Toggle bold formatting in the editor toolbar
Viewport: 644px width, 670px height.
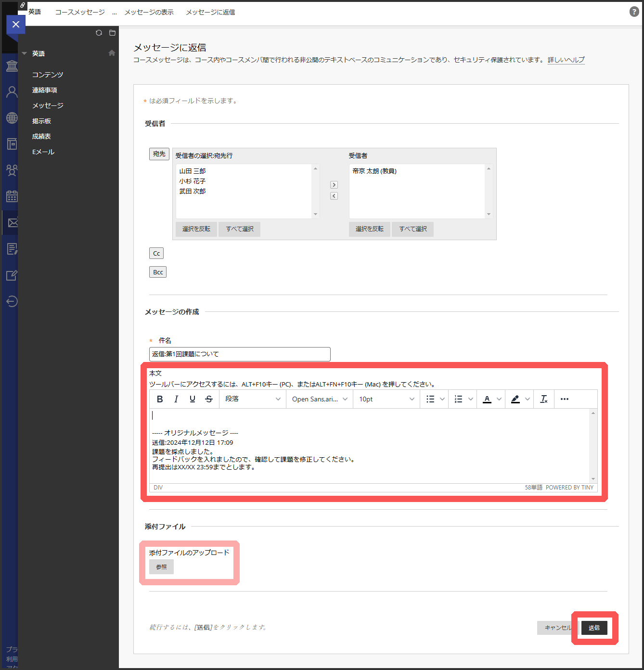click(160, 399)
